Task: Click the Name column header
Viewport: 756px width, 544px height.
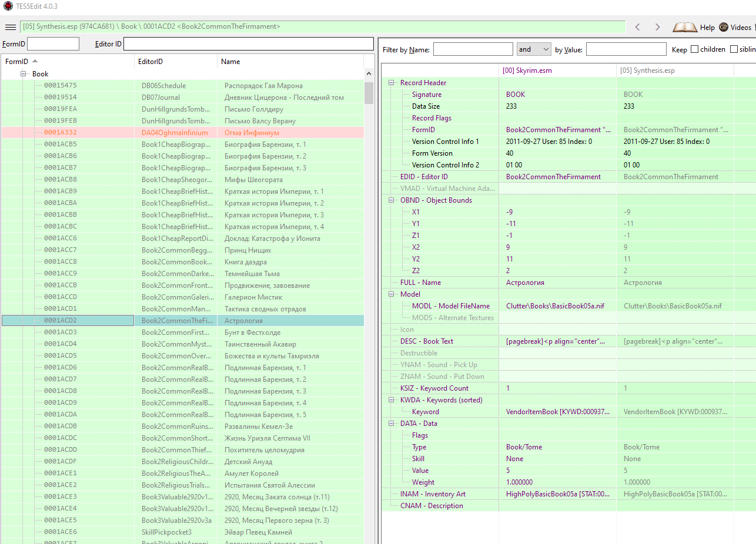Action: [230, 61]
